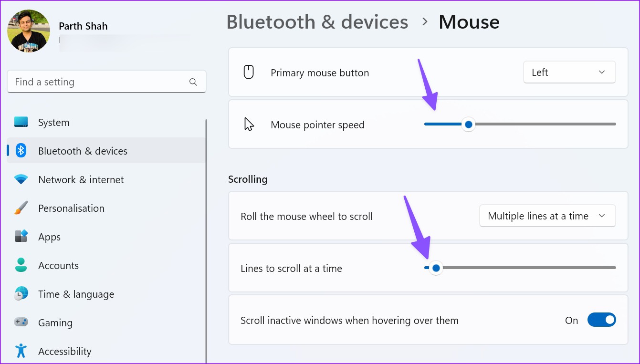Click Mouse in the page title breadcrumb
Image resolution: width=640 pixels, height=364 pixels.
pos(469,21)
